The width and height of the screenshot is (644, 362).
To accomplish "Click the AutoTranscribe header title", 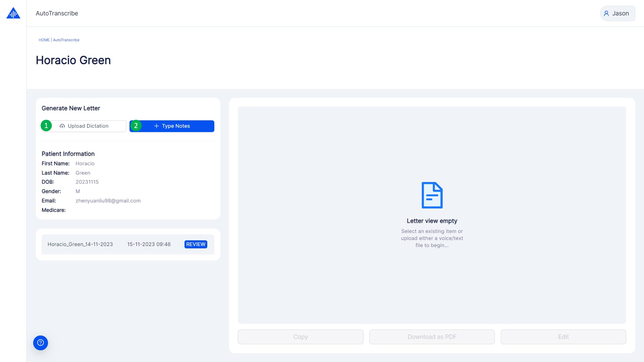I will click(57, 14).
